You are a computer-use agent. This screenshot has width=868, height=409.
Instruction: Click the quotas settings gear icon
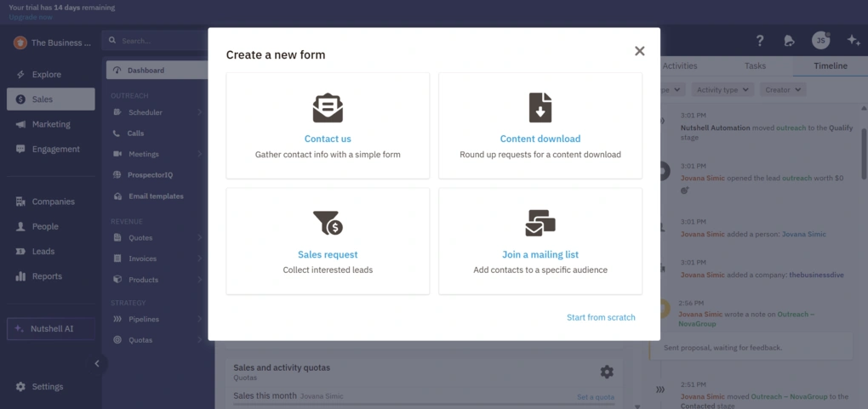(x=606, y=372)
